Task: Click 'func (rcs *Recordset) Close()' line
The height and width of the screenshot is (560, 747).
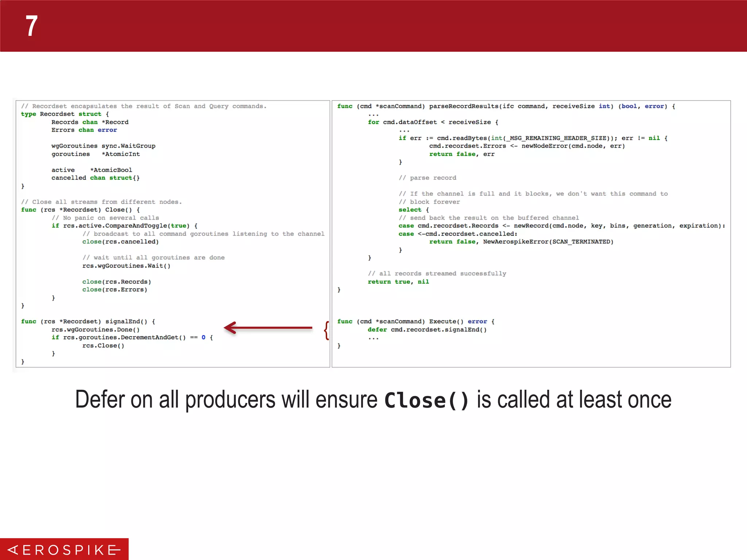Action: 80,210
